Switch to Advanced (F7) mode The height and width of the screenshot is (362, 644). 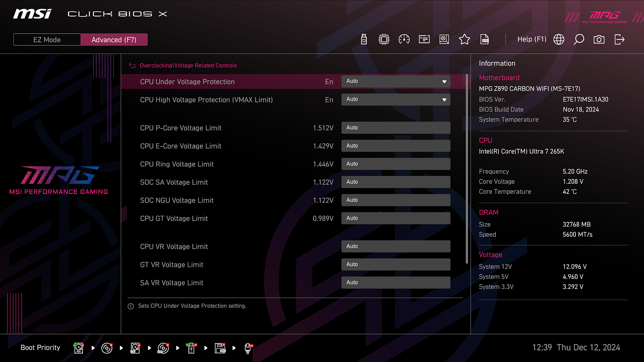pos(114,39)
